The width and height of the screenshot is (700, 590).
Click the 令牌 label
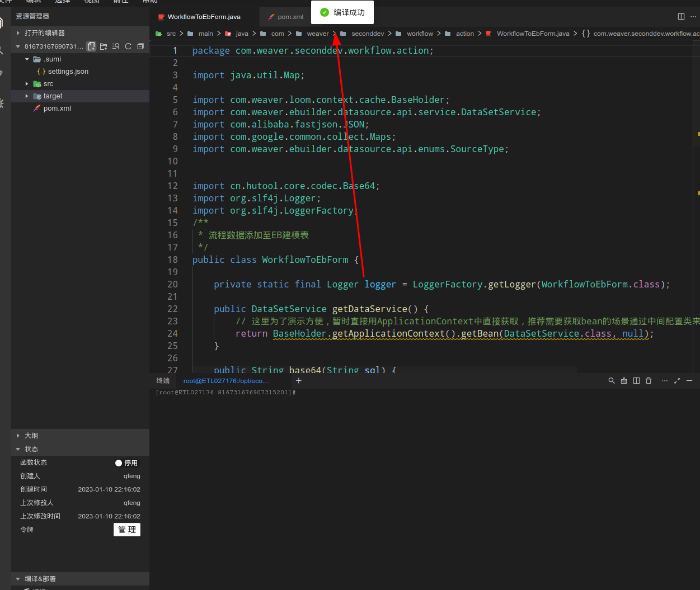[27, 530]
